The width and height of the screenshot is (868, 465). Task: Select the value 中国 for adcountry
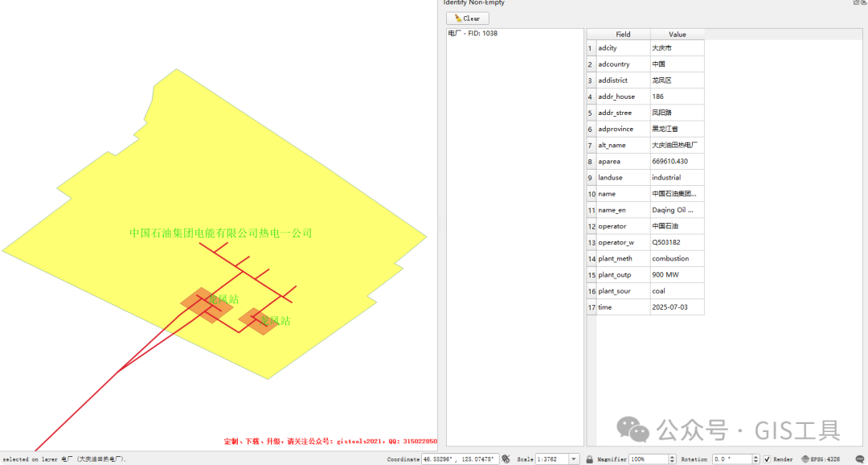pos(677,64)
